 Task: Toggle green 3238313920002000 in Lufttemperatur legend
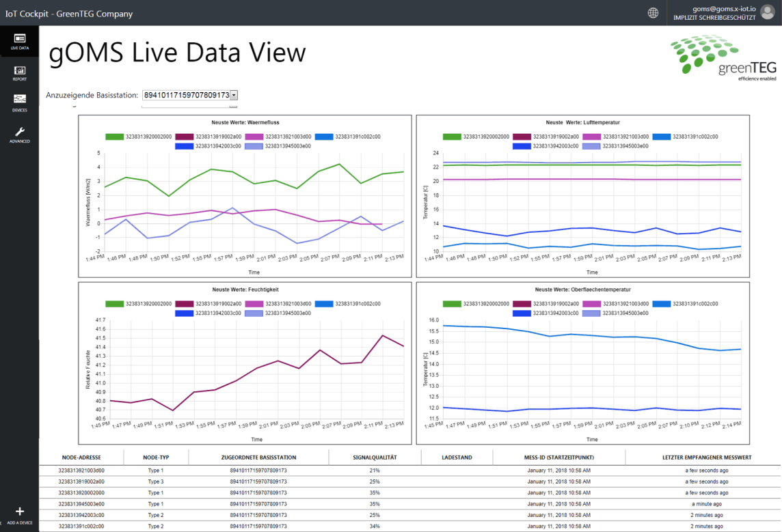[476, 137]
